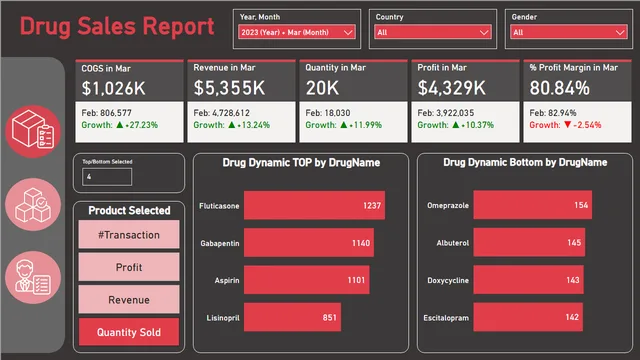Viewport: 640px width, 360px height.
Task: Click the Quantity in Mar 20K value
Action: [x=322, y=88]
